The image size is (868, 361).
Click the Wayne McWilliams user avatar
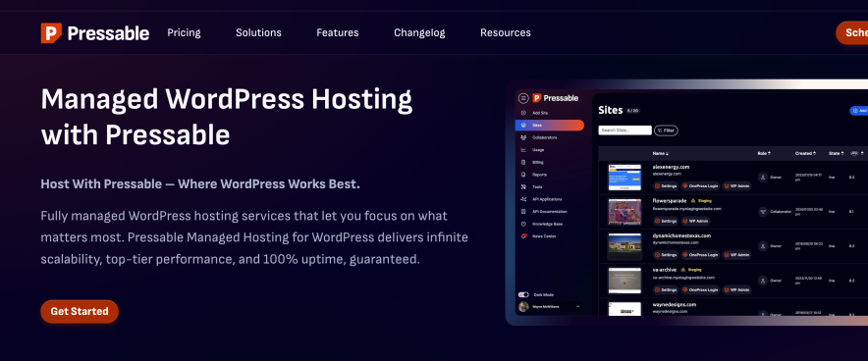click(523, 306)
